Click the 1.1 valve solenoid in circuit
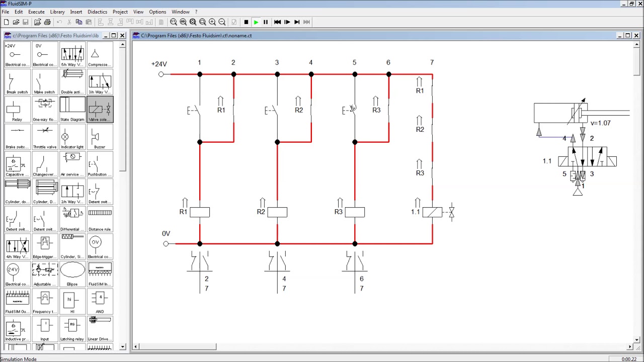This screenshot has height=362, width=644. click(433, 212)
